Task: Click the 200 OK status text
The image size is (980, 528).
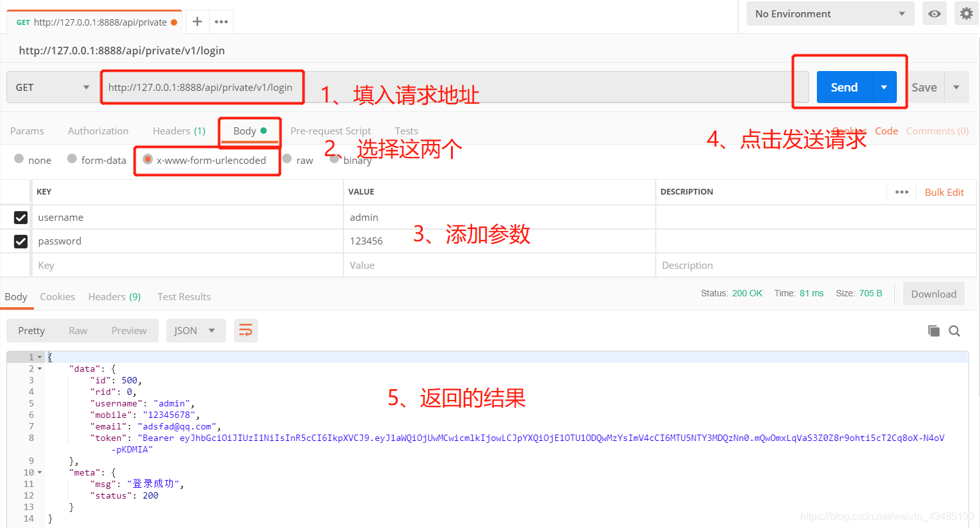Action: click(x=747, y=293)
